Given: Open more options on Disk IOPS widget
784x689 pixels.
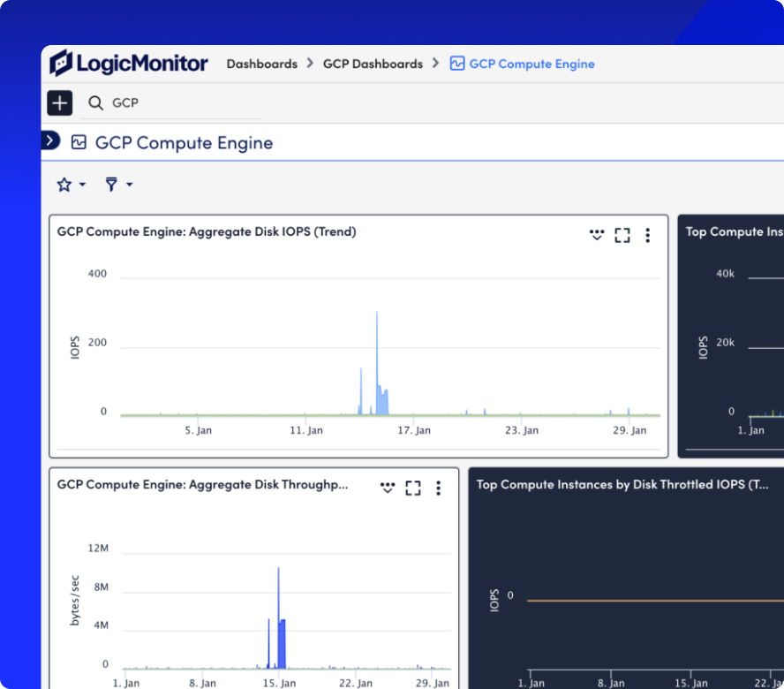Looking at the screenshot, I should click(647, 235).
